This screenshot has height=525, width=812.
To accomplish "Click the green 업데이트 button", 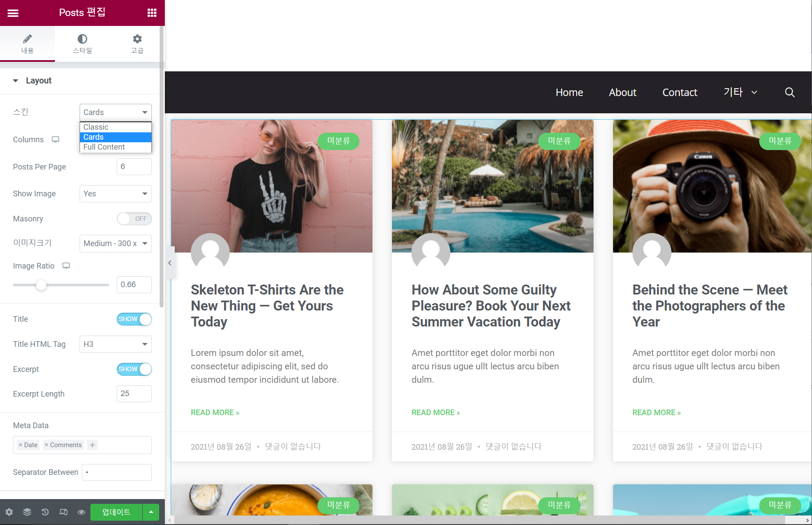I will 116,512.
